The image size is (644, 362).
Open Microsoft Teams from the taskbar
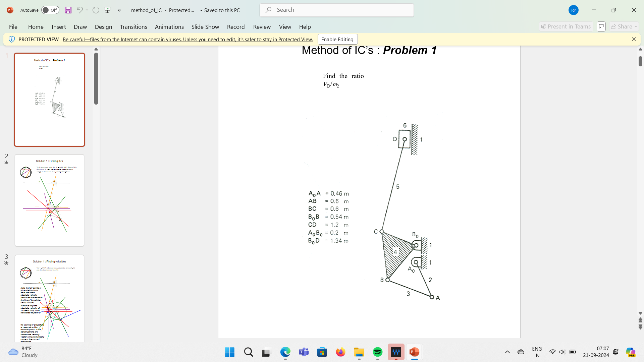(x=304, y=352)
